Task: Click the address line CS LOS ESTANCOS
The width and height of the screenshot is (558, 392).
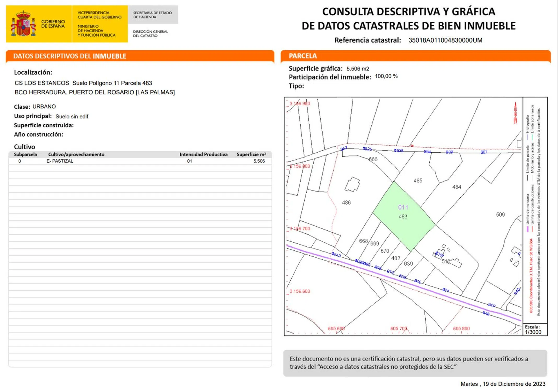Action: tap(83, 83)
